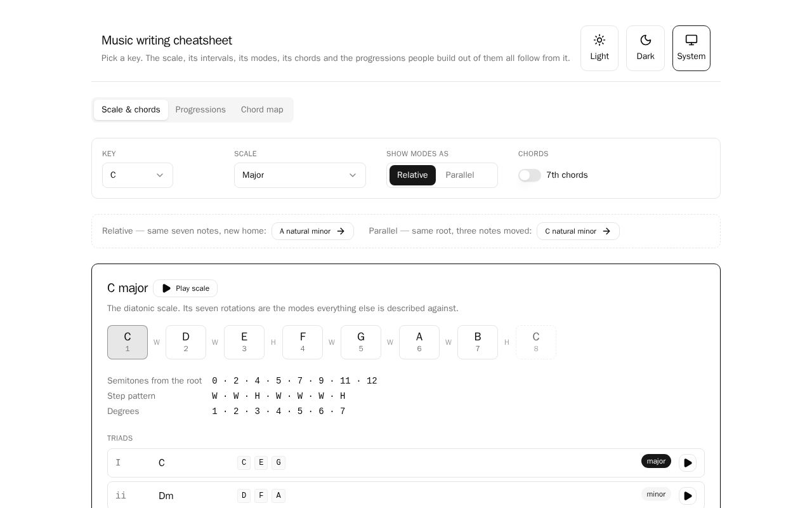Open the Scale dropdown showing Major
Screen dimensions: 812x508
tap(300, 175)
